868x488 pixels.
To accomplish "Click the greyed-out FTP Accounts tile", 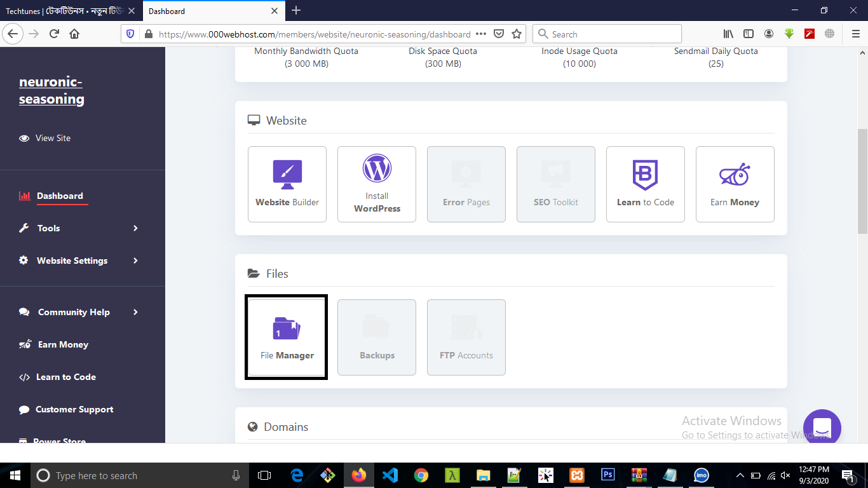I will (466, 337).
